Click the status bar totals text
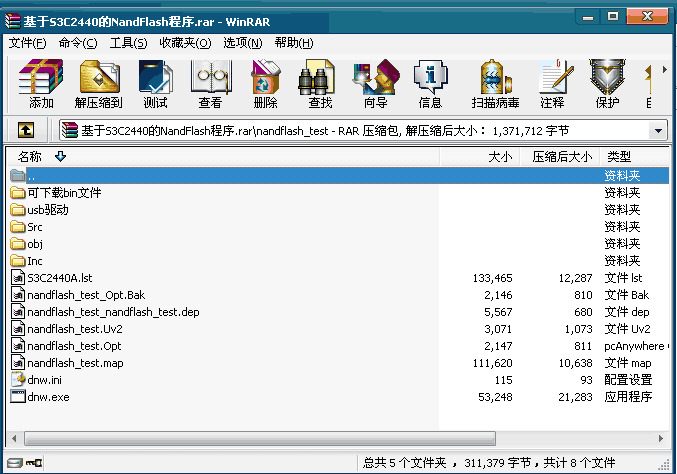 [x=489, y=463]
